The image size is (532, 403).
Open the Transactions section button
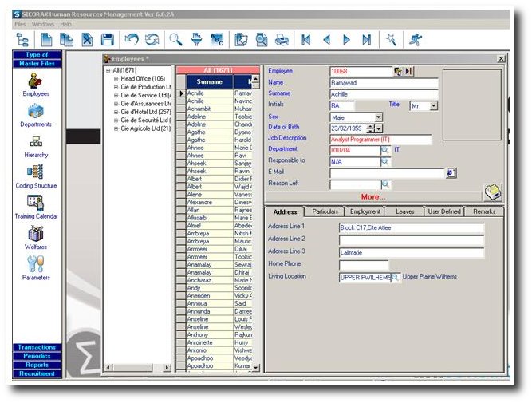tap(37, 347)
